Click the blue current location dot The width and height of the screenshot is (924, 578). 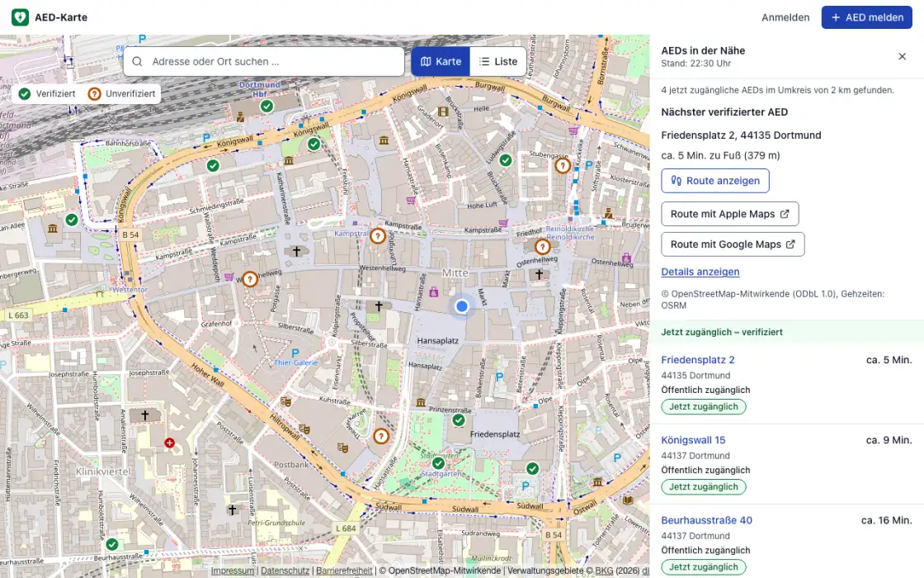click(x=462, y=306)
